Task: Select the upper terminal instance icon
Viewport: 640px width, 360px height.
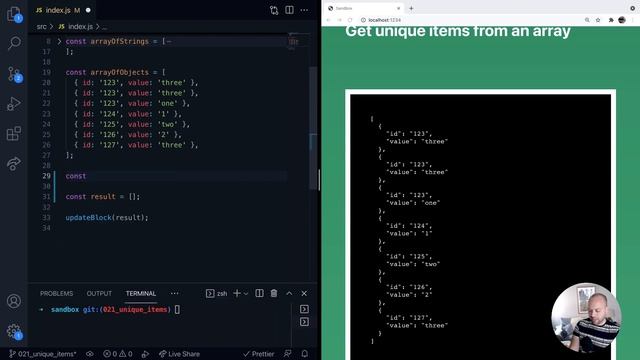Action: [x=304, y=309]
